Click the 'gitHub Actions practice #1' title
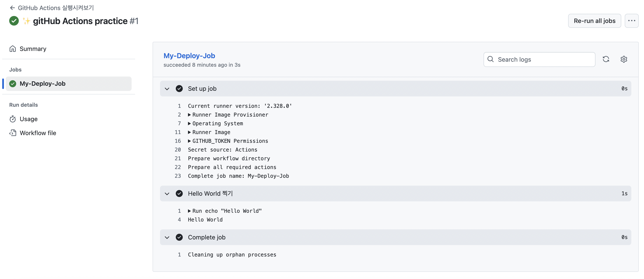The height and width of the screenshot is (279, 644). click(85, 21)
